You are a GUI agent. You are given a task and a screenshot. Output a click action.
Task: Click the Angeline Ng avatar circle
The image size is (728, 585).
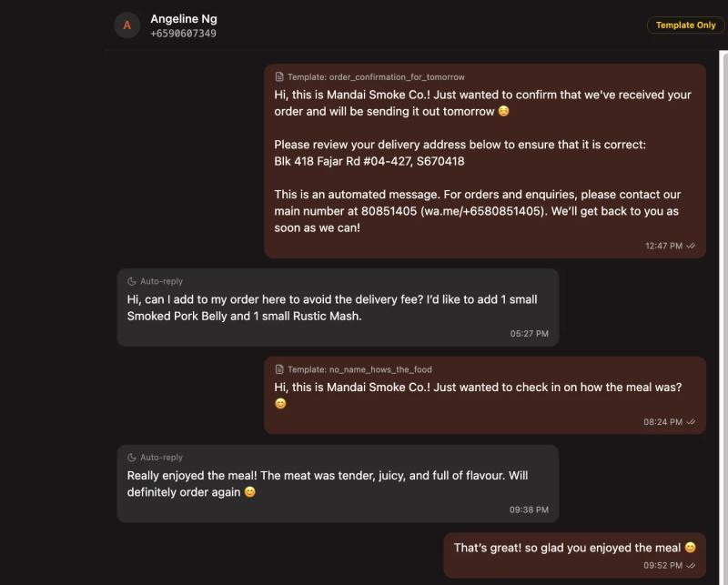click(126, 25)
